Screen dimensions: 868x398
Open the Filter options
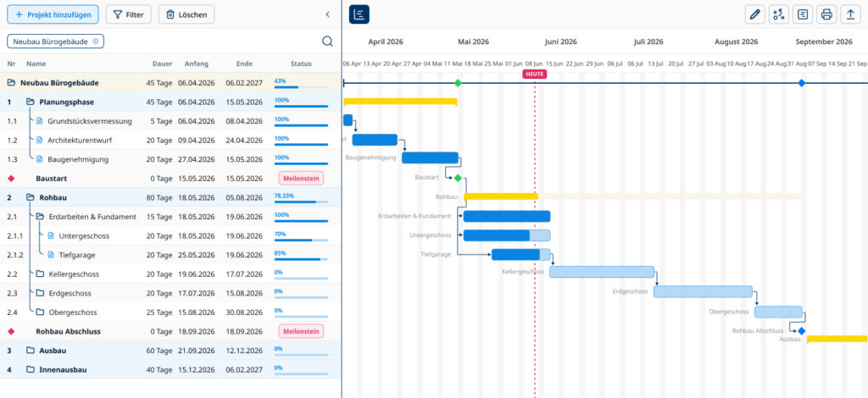[x=129, y=14]
